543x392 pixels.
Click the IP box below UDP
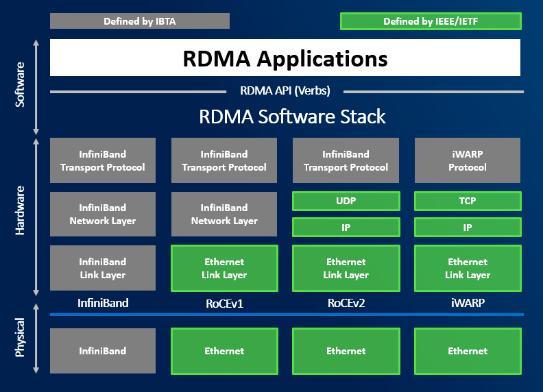click(x=346, y=227)
